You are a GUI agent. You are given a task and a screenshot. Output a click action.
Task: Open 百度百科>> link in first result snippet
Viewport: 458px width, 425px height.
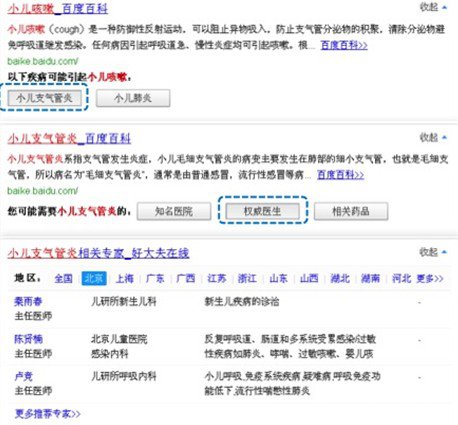pos(344,45)
